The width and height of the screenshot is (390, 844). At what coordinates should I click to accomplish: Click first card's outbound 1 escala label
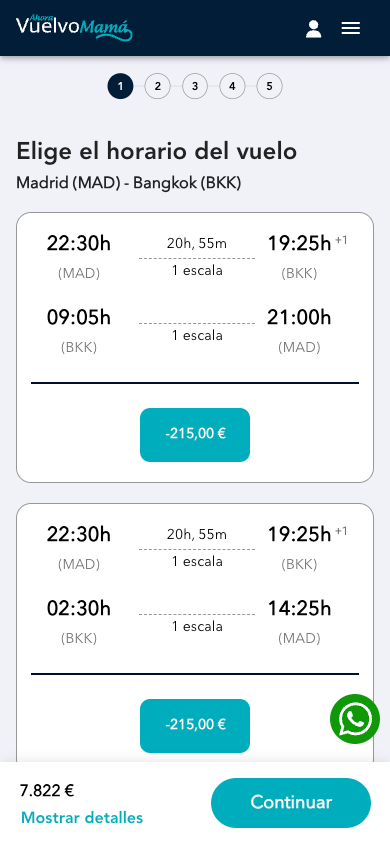[197, 271]
